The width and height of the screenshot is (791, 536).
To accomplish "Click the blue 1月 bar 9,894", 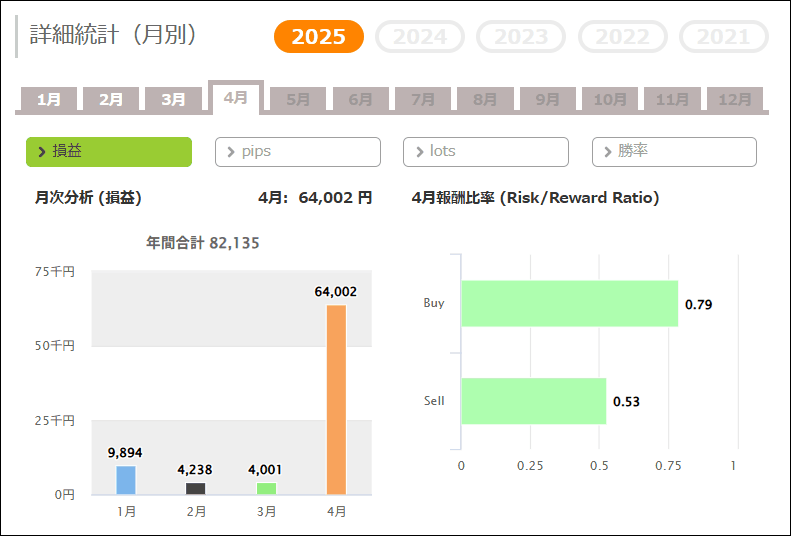I will point(126,480).
